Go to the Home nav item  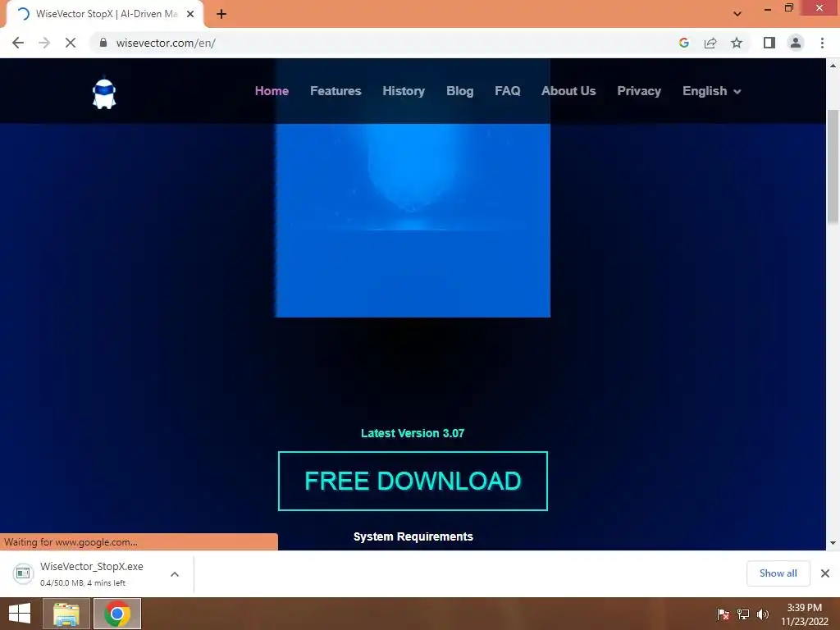(272, 91)
